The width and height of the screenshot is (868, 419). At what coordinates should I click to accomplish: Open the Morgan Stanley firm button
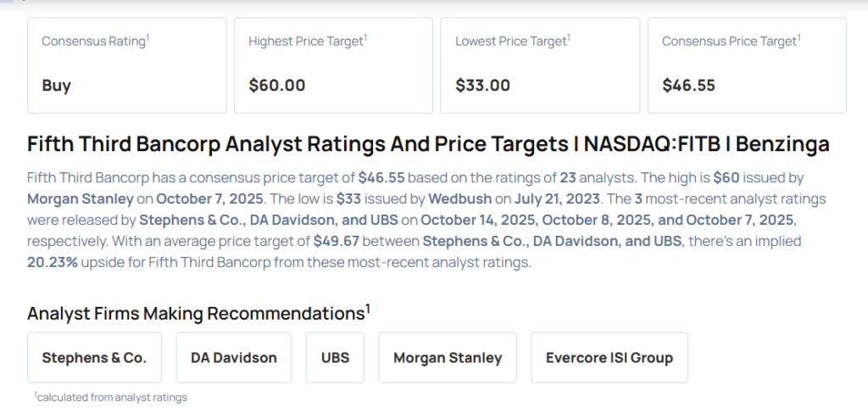click(x=448, y=357)
